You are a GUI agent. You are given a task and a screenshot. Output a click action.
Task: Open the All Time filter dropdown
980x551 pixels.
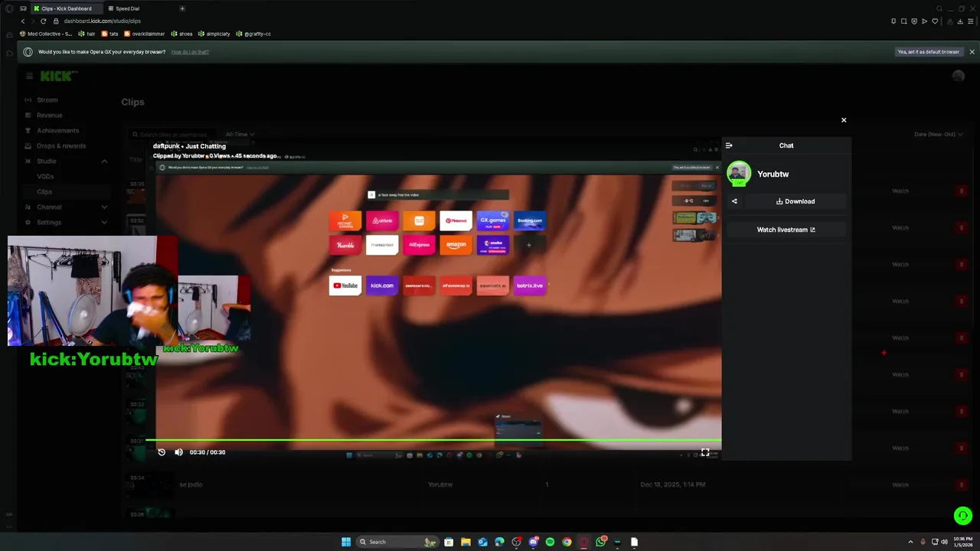[x=240, y=135]
